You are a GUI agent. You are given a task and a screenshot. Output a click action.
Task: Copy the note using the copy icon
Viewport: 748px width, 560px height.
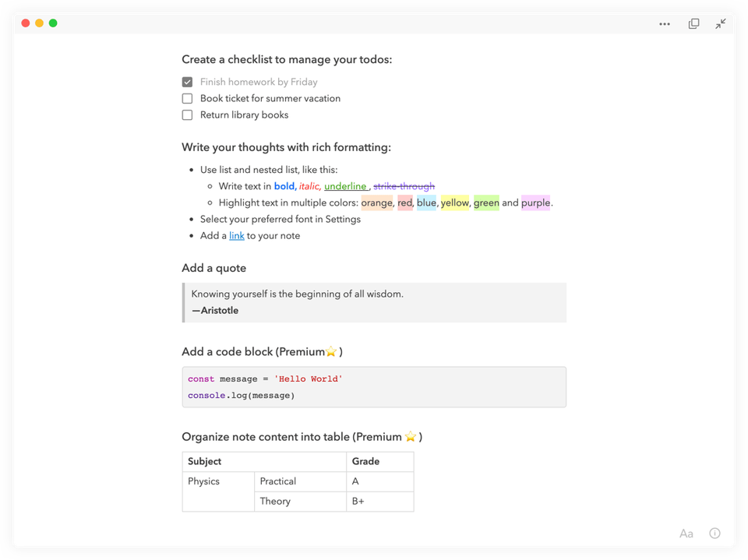tap(693, 23)
